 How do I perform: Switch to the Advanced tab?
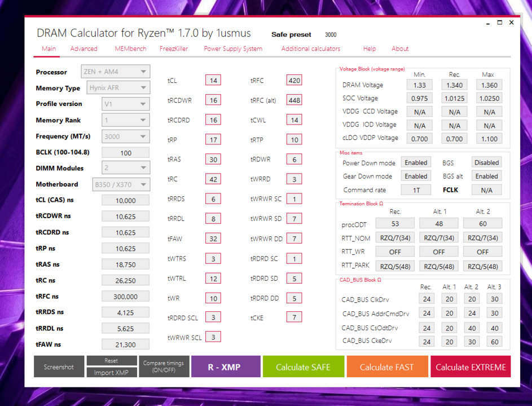[x=83, y=49]
